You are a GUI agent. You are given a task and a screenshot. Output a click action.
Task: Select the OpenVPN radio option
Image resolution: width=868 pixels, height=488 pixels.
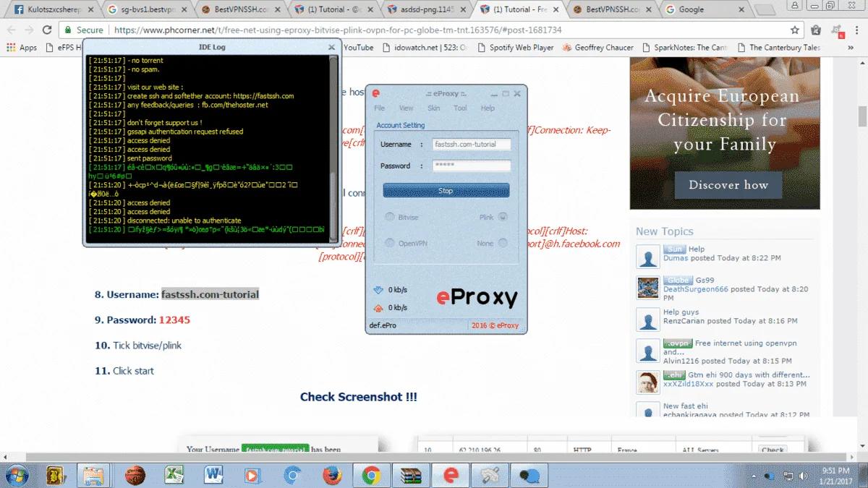point(390,243)
